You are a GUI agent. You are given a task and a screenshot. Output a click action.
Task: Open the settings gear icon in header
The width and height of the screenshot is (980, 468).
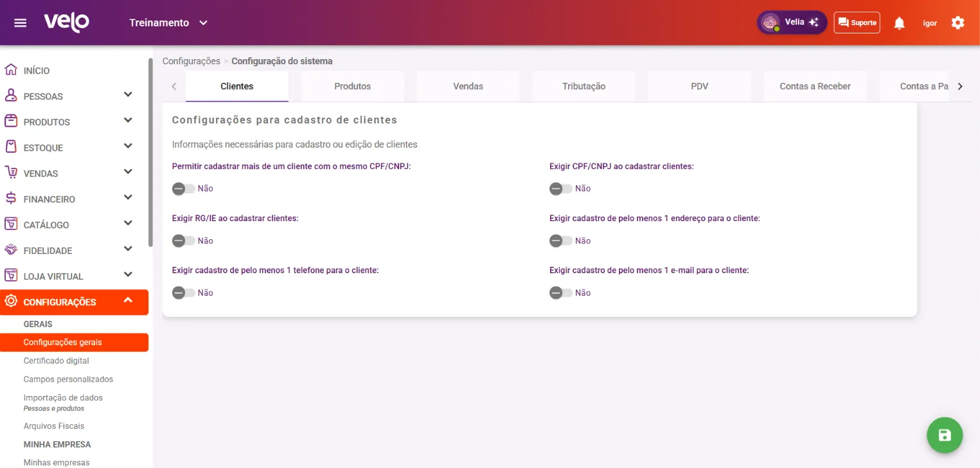(x=958, y=22)
